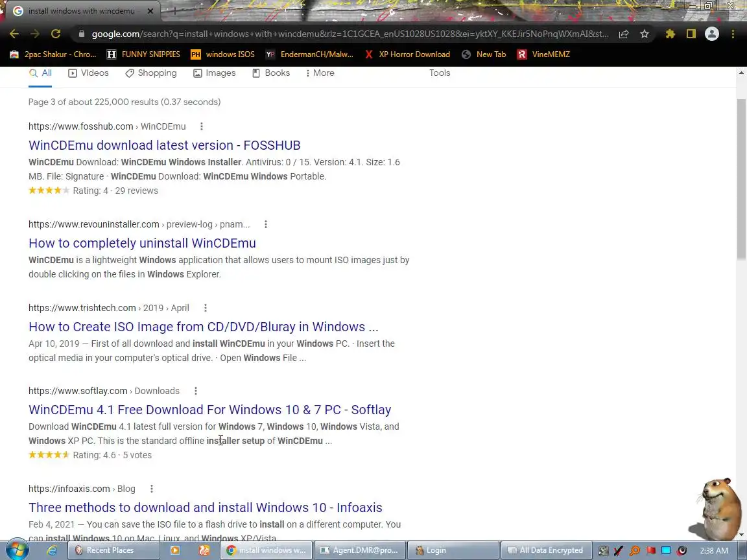Switch to the Images search tab
The image size is (747, 560).
[215, 73]
